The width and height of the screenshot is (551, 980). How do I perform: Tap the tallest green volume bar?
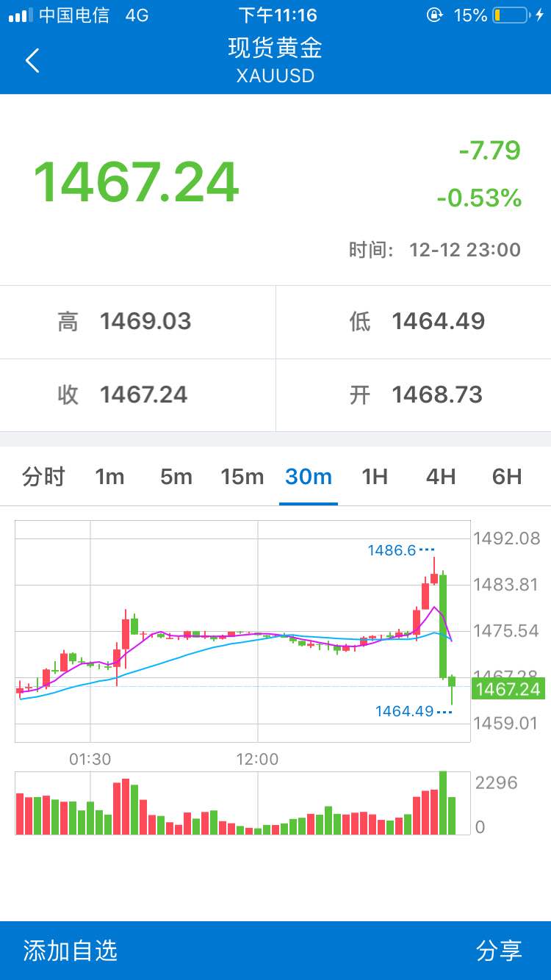443,803
